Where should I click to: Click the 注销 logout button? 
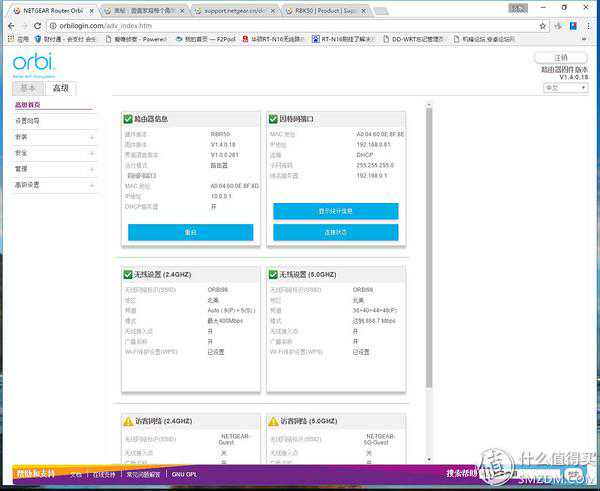coord(561,58)
